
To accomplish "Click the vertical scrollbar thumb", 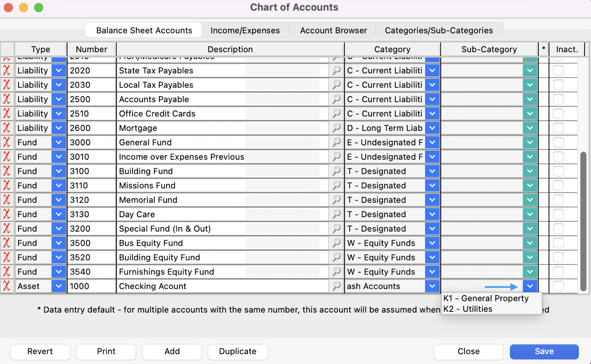I will click(583, 221).
